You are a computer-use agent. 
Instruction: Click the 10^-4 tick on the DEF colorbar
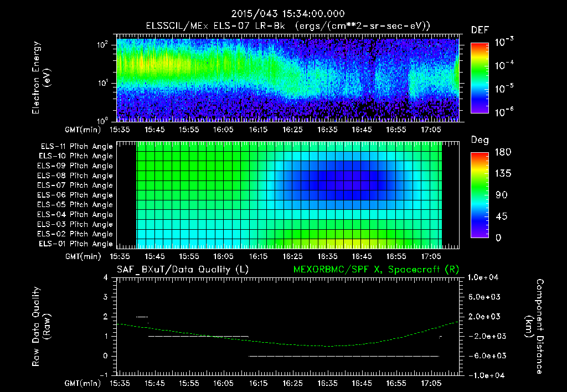pyautogui.click(x=504, y=65)
